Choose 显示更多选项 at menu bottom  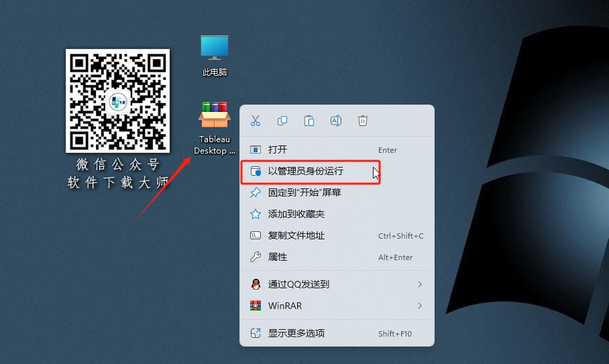[337, 333]
